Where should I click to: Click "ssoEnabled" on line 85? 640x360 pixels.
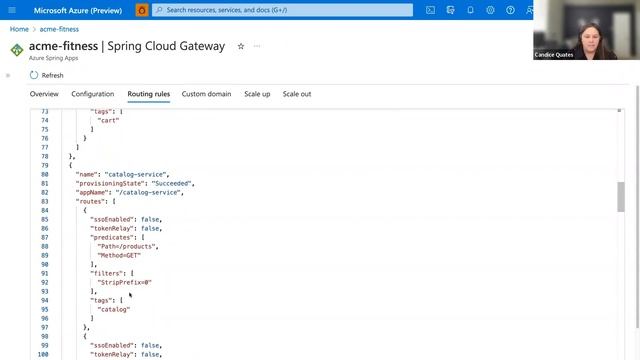[112, 219]
